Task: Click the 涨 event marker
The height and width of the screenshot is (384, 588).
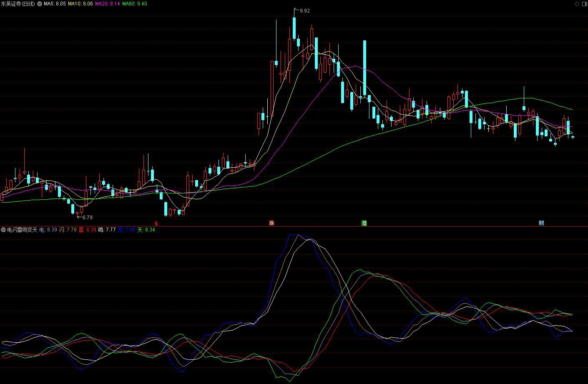Action: coord(271,223)
